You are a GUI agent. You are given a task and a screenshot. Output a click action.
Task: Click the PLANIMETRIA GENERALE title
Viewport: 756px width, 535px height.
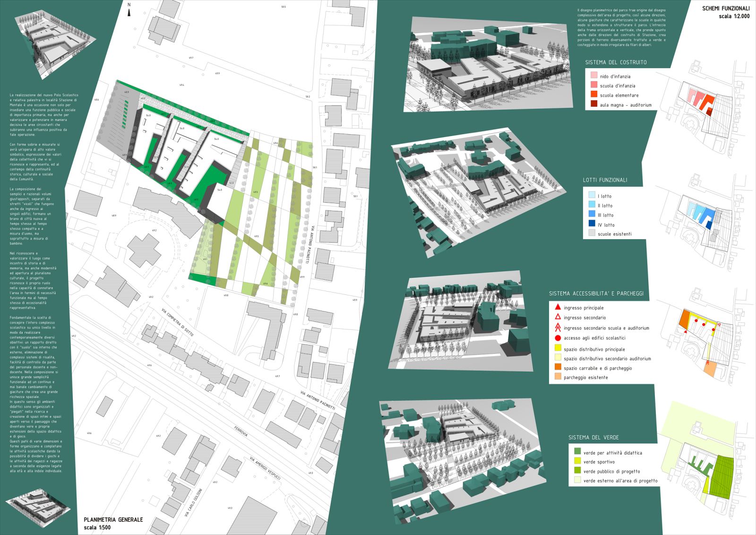tap(113, 519)
